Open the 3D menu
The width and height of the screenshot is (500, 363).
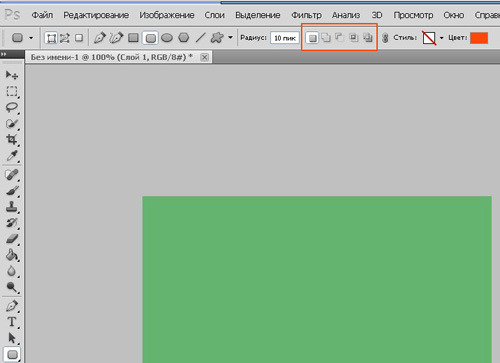pyautogui.click(x=377, y=15)
